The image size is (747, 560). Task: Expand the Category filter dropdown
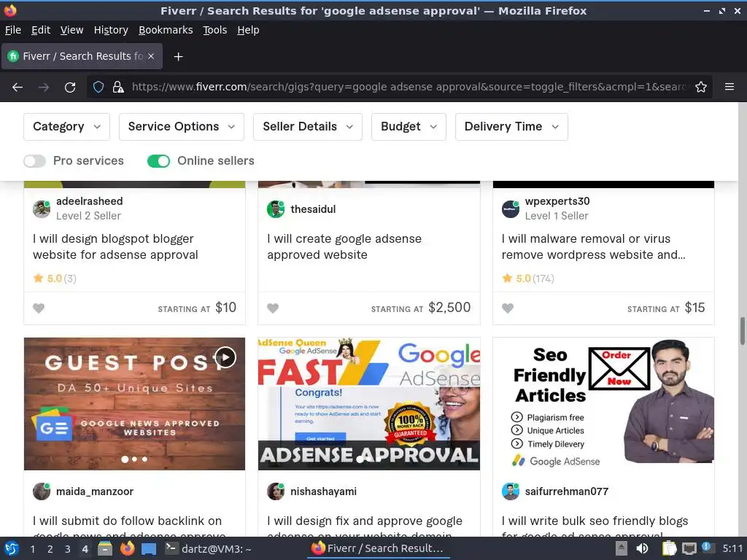(x=66, y=127)
